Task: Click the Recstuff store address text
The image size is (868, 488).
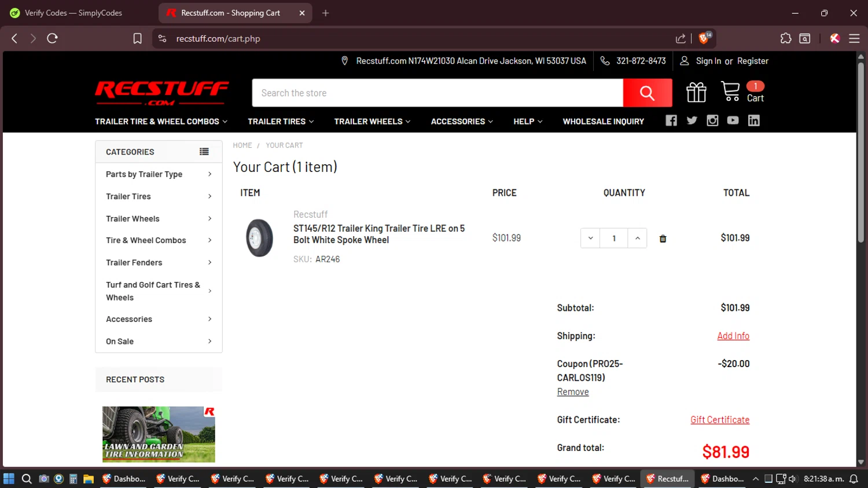Action: click(x=471, y=61)
